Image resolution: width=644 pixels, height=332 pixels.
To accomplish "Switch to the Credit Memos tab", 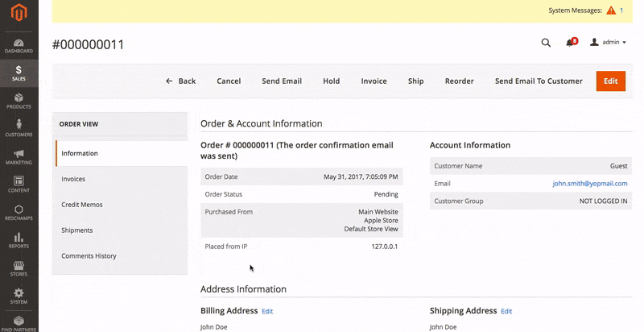I will click(x=122, y=205).
